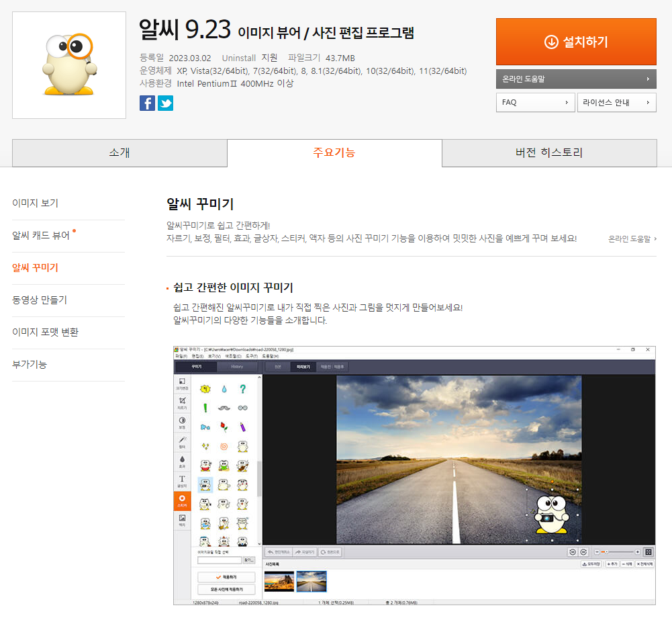
Task: Click the fit-to-screen grid icon
Action: click(649, 552)
